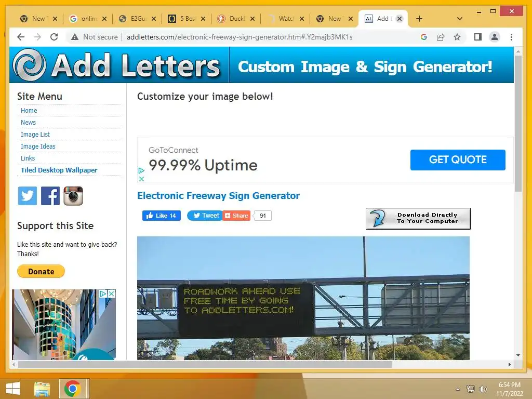Click the Electronic Freeway Sign Generator heading
The height and width of the screenshot is (399, 532).
point(219,196)
